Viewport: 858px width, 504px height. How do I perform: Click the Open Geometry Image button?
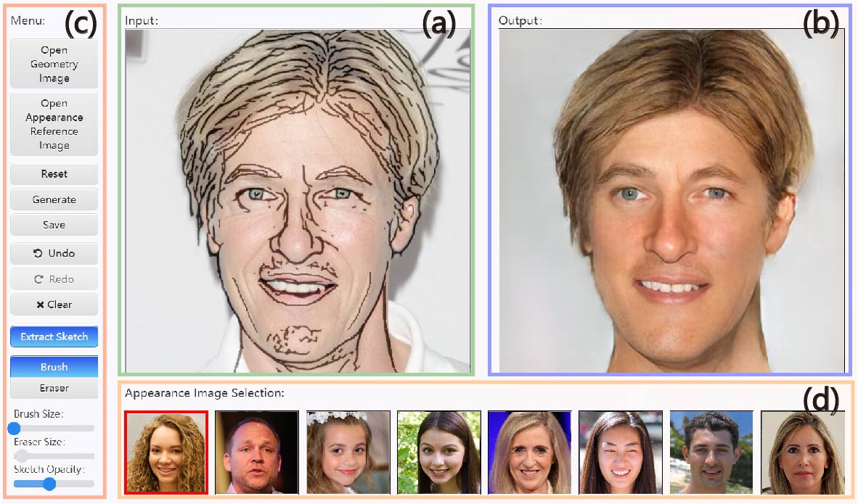point(54,64)
